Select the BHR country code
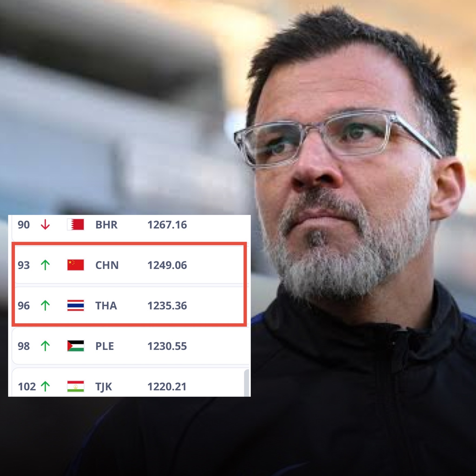Image resolution: width=476 pixels, height=476 pixels. [x=106, y=225]
